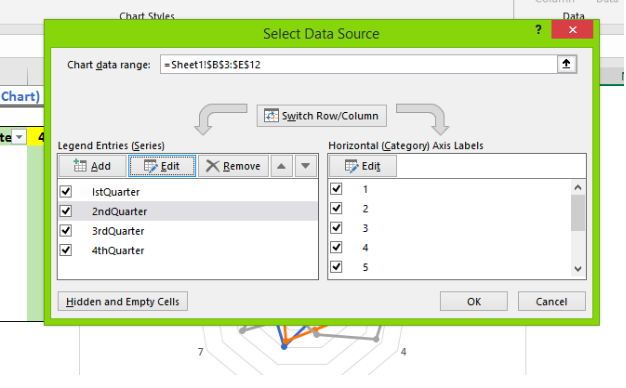This screenshot has height=388, width=626.
Task: Toggle the category 4 axis label checkbox
Action: coord(337,247)
